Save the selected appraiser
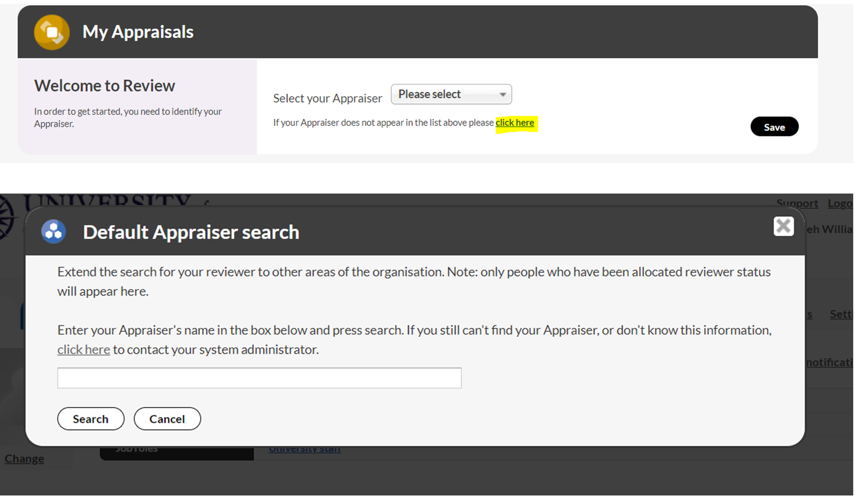This screenshot has width=857, height=504. 774,127
